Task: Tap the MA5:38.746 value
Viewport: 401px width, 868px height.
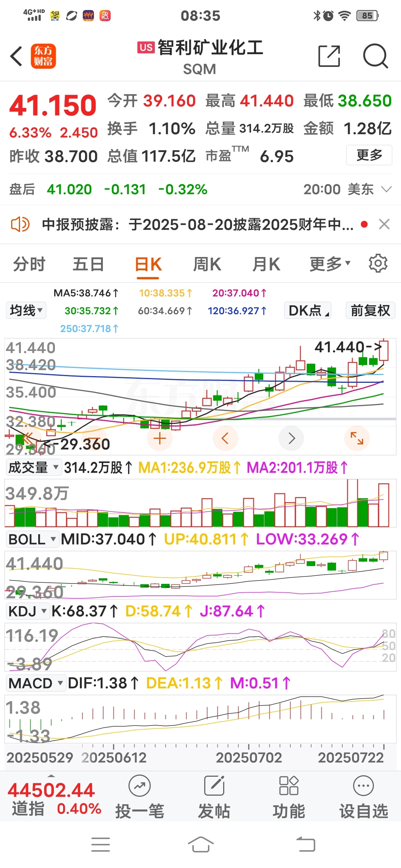Action: pos(86,293)
